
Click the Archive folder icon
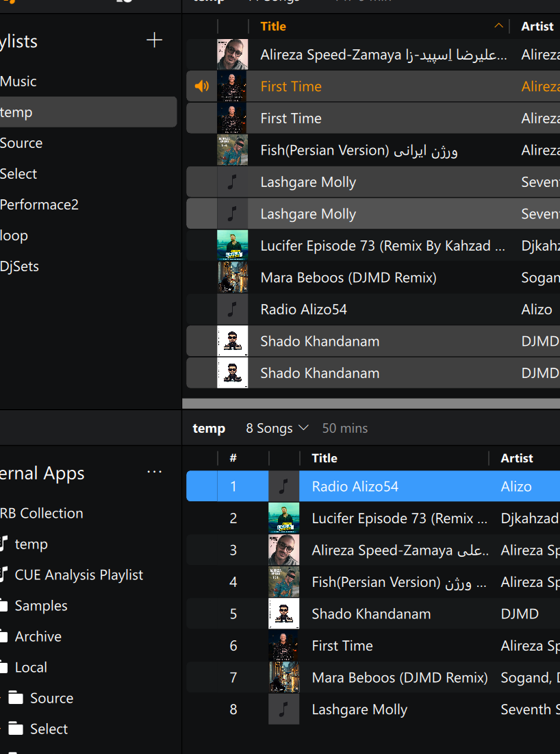click(x=4, y=637)
